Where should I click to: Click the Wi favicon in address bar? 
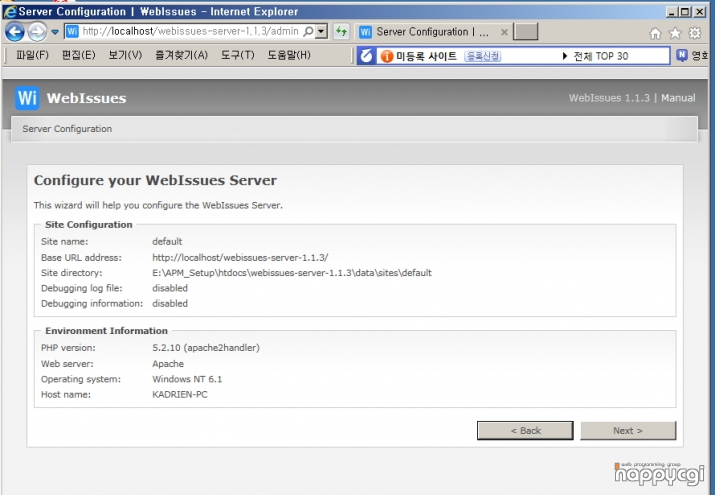tap(73, 31)
